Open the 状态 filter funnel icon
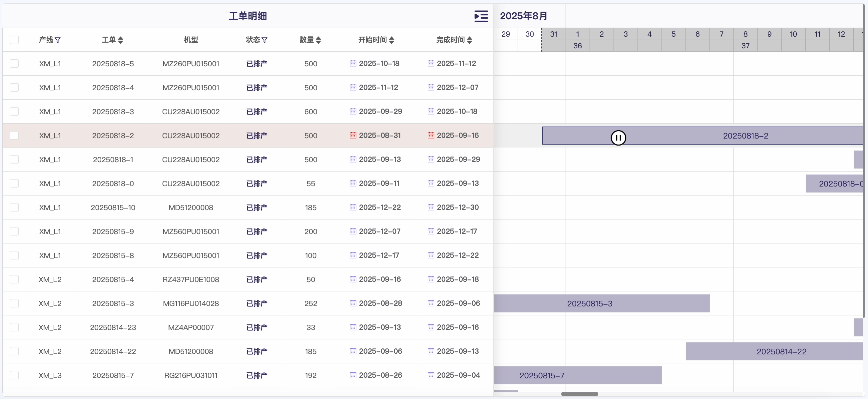868x399 pixels. point(264,40)
